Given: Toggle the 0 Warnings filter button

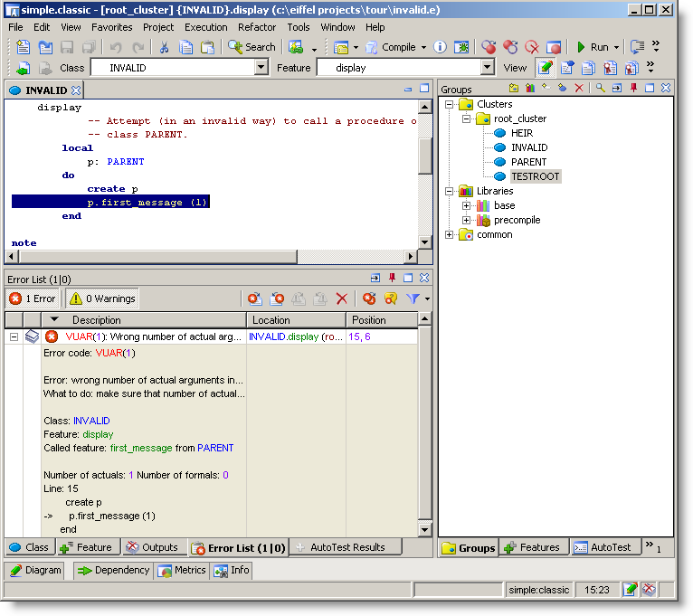Looking at the screenshot, I should point(102,299).
